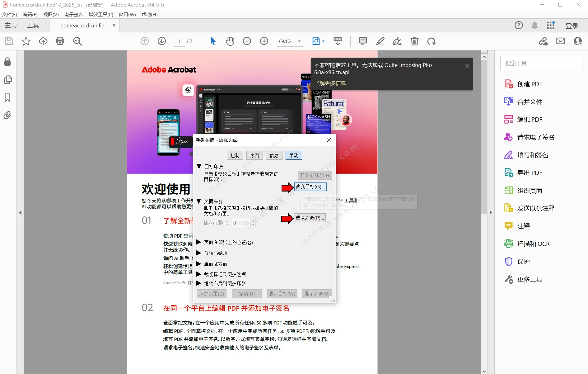Toggle the 控制 mode button in dialog
This screenshot has width=588, height=374.
click(235, 155)
